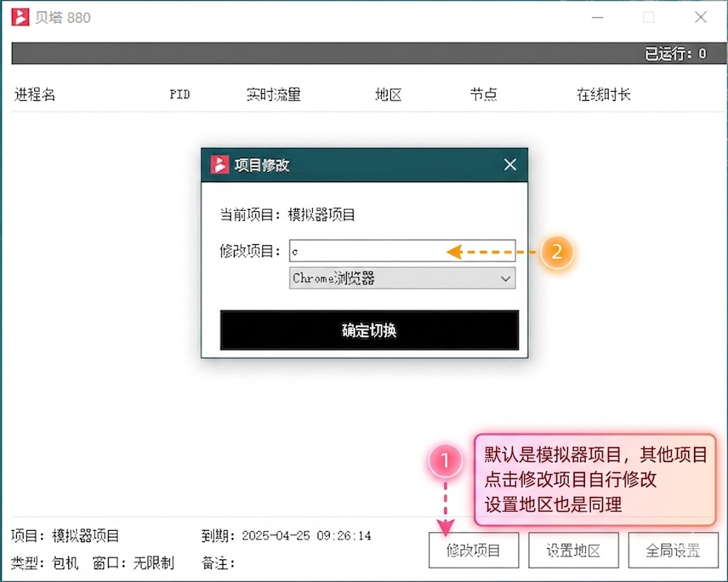Click the 到期 date 2025-04-25 text
The image size is (728, 582).
[286, 536]
